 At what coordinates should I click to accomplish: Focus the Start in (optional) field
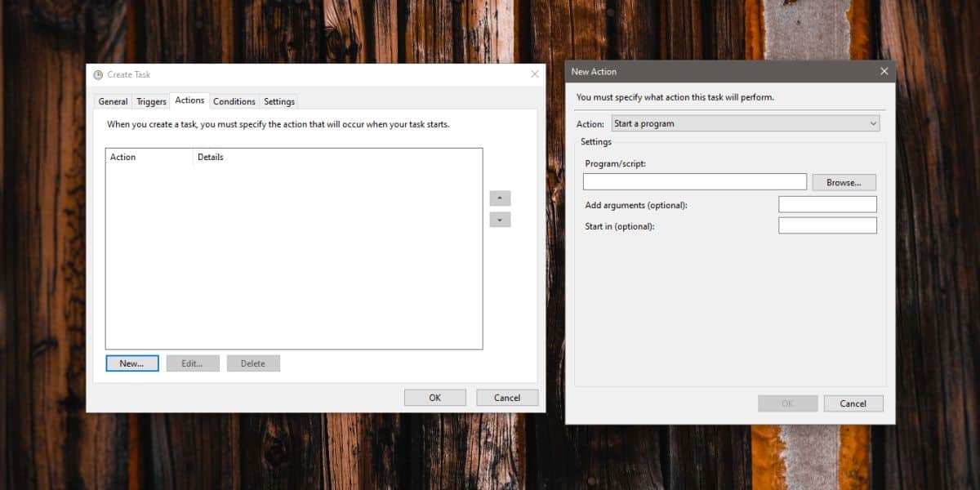pyautogui.click(x=827, y=225)
